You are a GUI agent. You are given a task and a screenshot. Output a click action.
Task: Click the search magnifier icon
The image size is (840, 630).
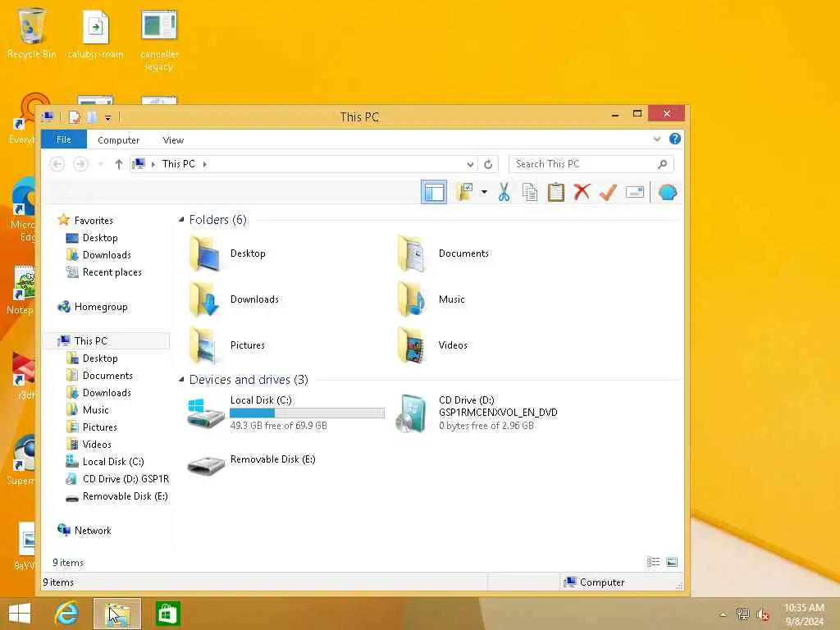pyautogui.click(x=662, y=164)
